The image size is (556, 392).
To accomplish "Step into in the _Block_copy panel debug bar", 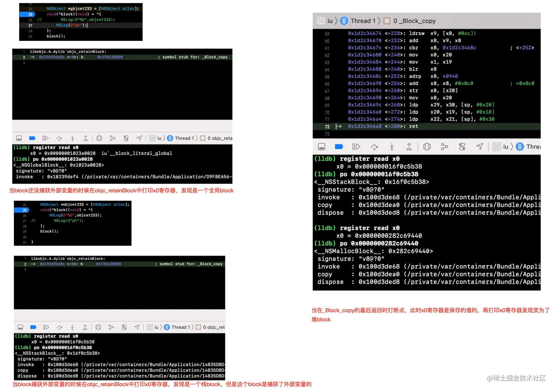I will pos(392,147).
